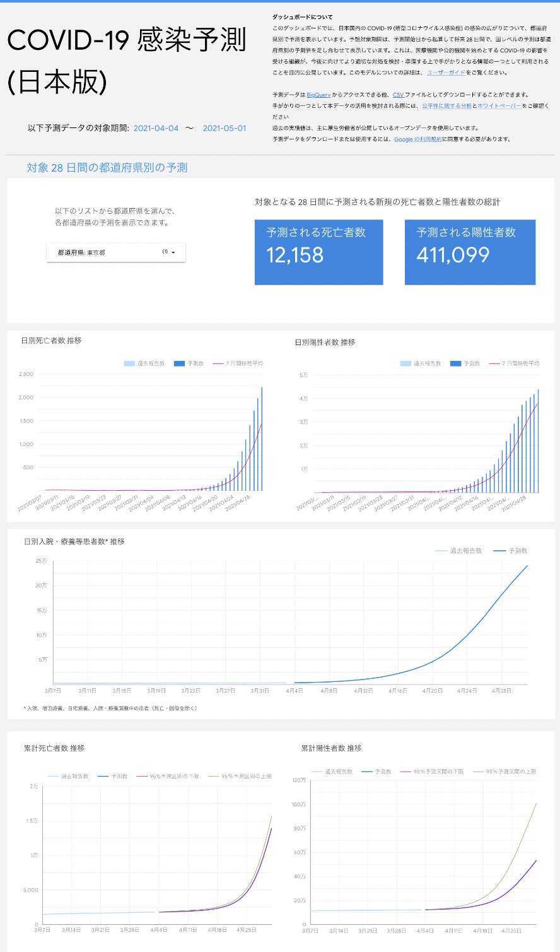Select the 予測される死亡者数 scorecard showing 12,158
The height and width of the screenshot is (952, 560).
pos(319,252)
